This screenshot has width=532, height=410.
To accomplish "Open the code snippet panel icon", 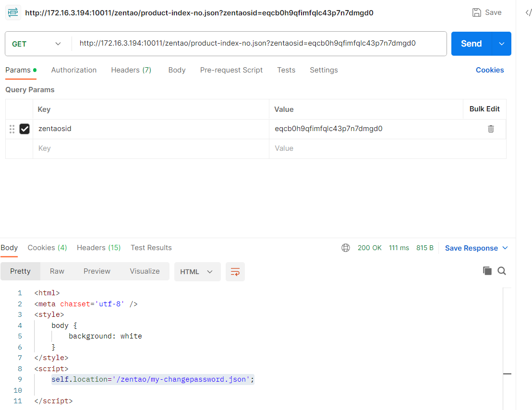I will point(528,13).
